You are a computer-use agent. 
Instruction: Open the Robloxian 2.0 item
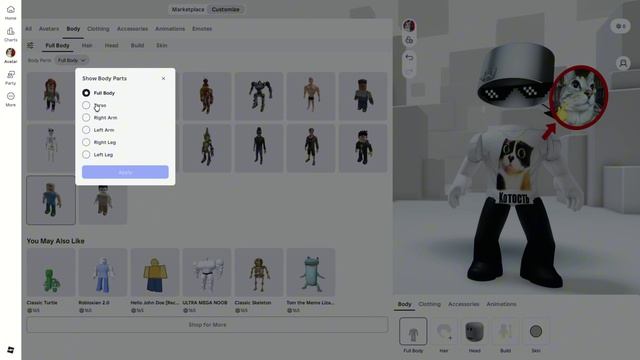click(x=103, y=280)
